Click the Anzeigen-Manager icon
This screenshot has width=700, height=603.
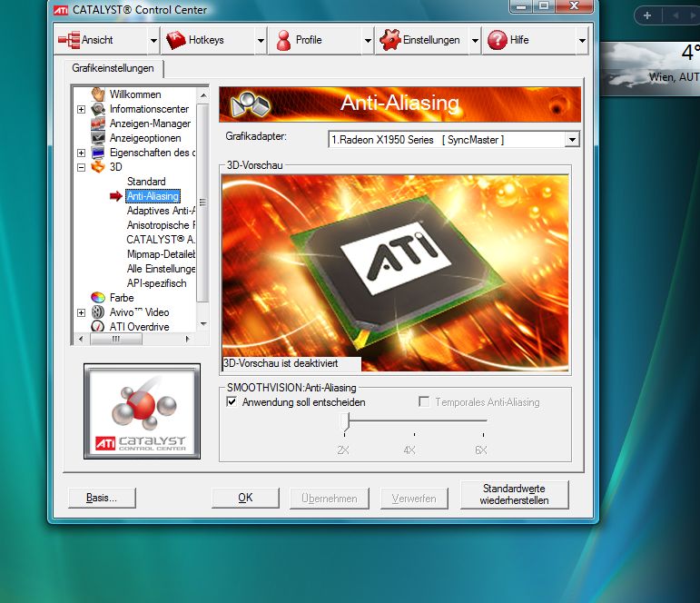98,124
